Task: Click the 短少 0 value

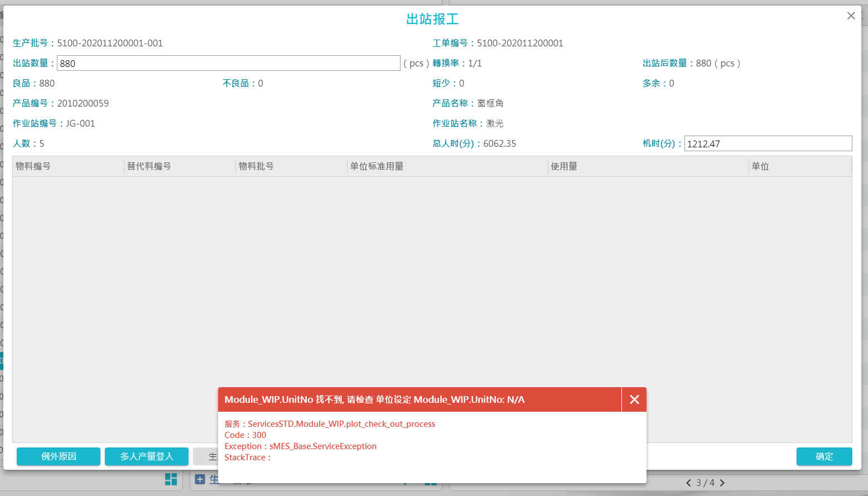Action: coord(461,83)
